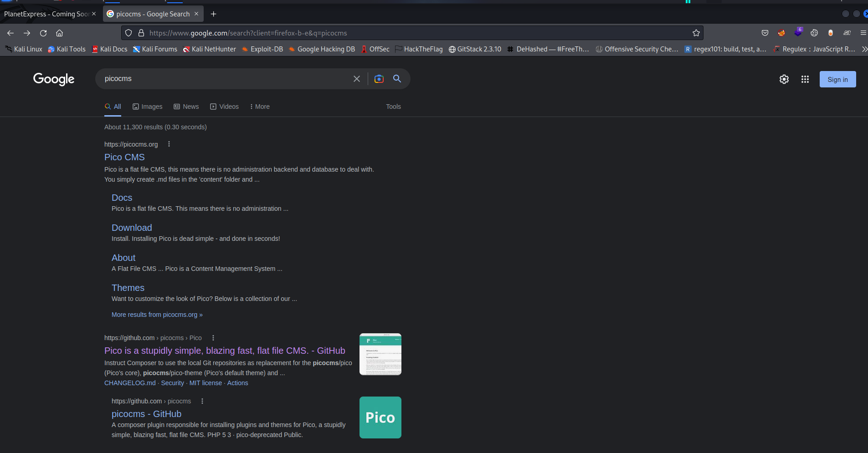Click the Sign in button
Image resolution: width=868 pixels, height=453 pixels.
tap(837, 79)
